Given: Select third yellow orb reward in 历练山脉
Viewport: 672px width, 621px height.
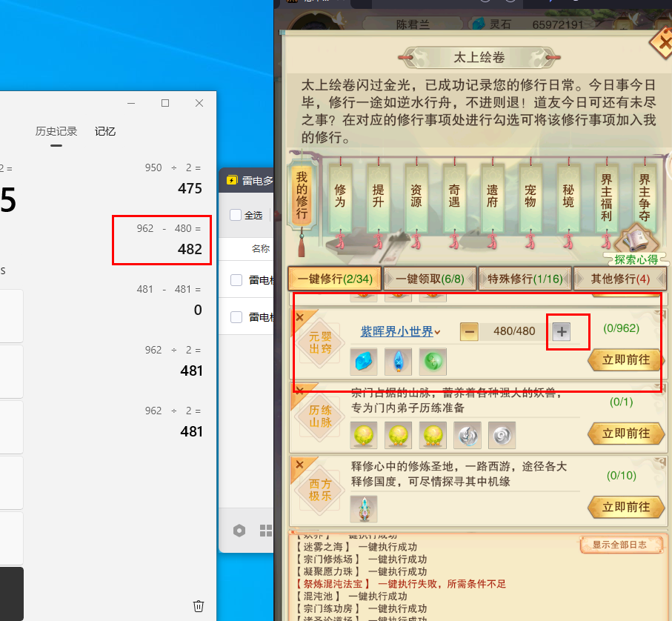Looking at the screenshot, I should point(433,436).
